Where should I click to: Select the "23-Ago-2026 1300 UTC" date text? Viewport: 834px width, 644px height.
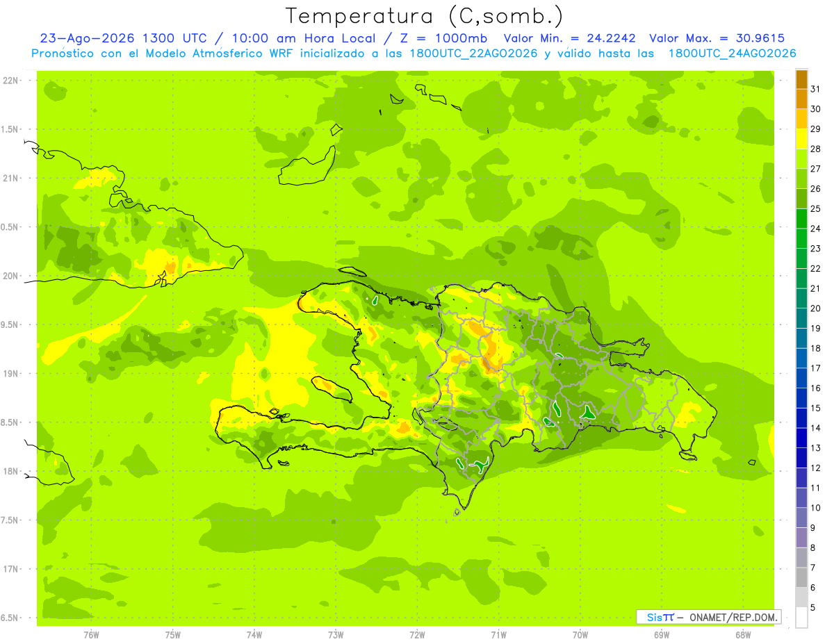tap(123, 38)
